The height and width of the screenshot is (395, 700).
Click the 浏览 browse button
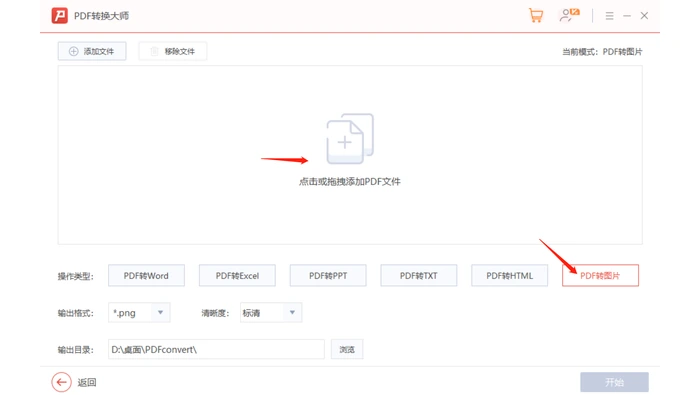347,349
